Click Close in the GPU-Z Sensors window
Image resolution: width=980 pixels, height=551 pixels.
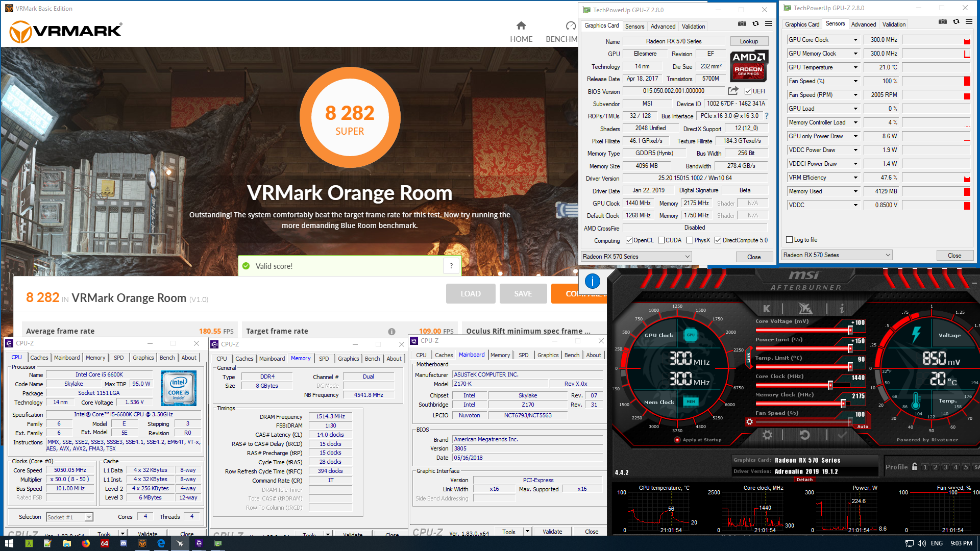pyautogui.click(x=954, y=256)
